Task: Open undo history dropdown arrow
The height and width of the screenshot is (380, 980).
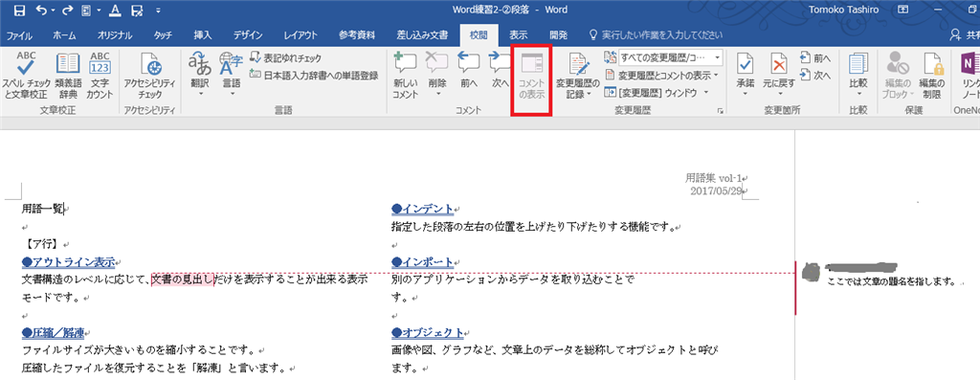Action: [x=54, y=11]
